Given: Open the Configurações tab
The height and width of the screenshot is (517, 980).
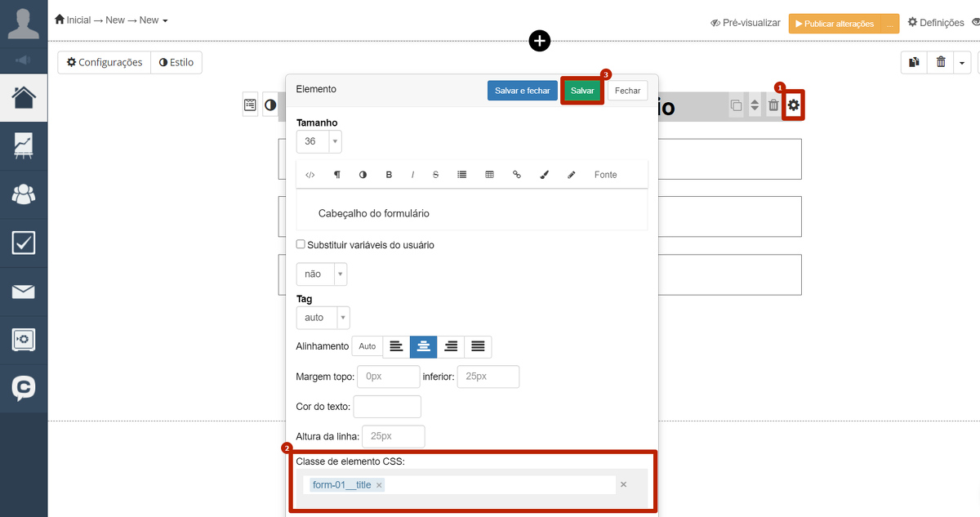Looking at the screenshot, I should point(105,62).
